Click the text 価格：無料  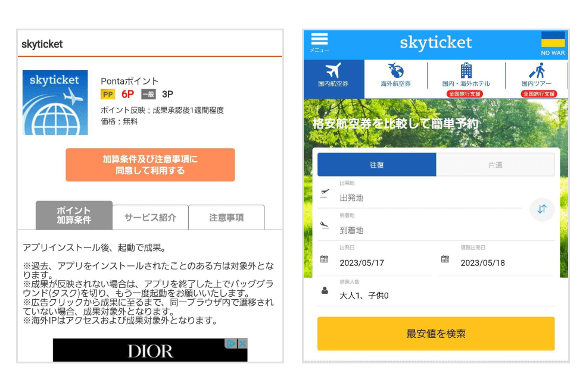119,121
